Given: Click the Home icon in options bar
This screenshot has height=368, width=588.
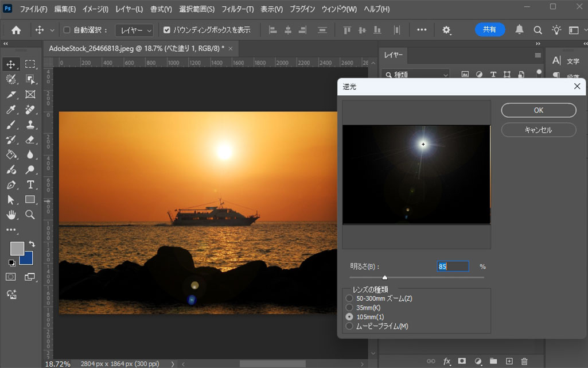Looking at the screenshot, I should [16, 30].
